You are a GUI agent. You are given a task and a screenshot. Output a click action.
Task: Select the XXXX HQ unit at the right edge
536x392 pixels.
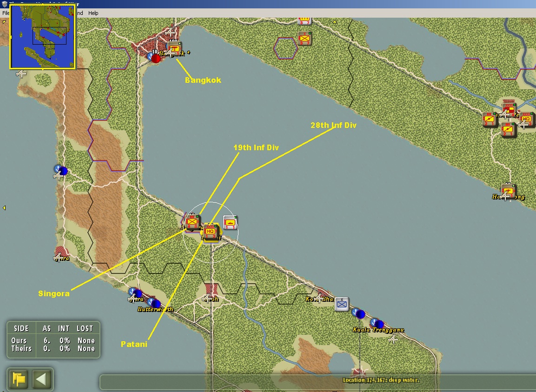coord(526,120)
